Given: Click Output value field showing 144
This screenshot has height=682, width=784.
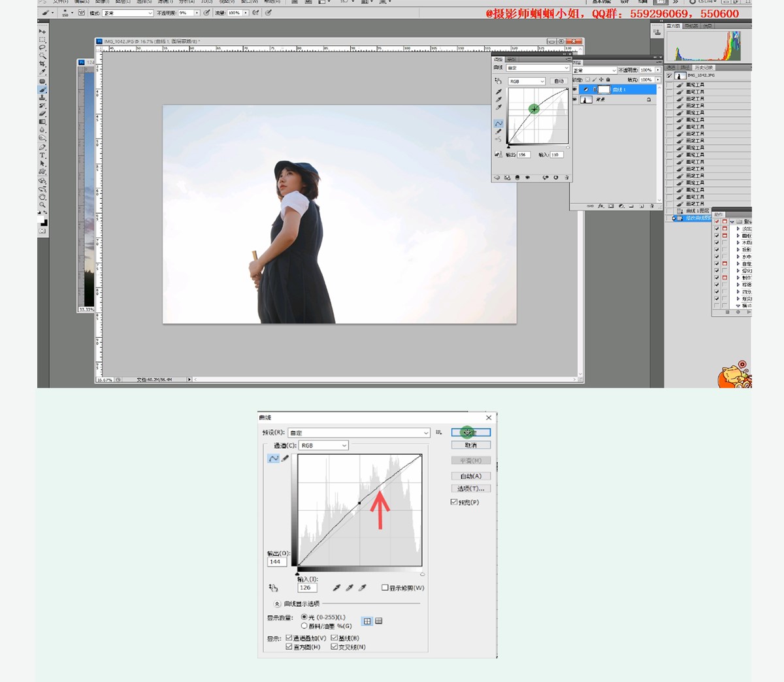Looking at the screenshot, I should (277, 562).
